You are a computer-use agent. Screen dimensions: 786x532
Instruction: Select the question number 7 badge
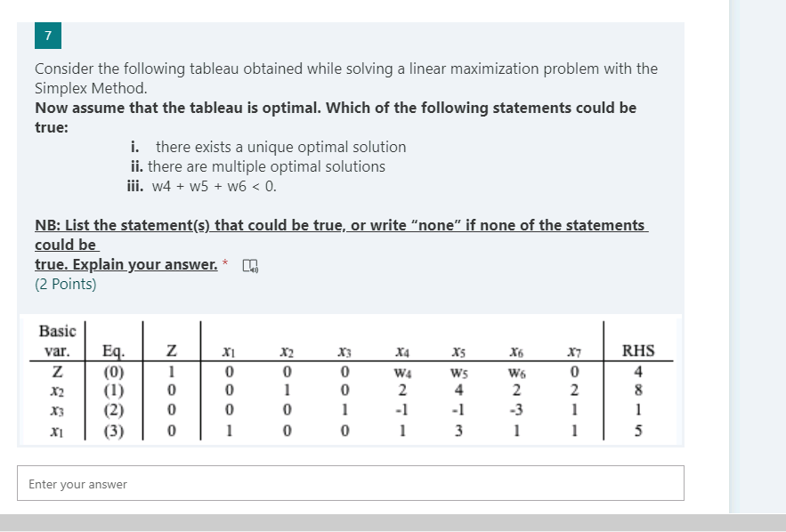pos(47,36)
